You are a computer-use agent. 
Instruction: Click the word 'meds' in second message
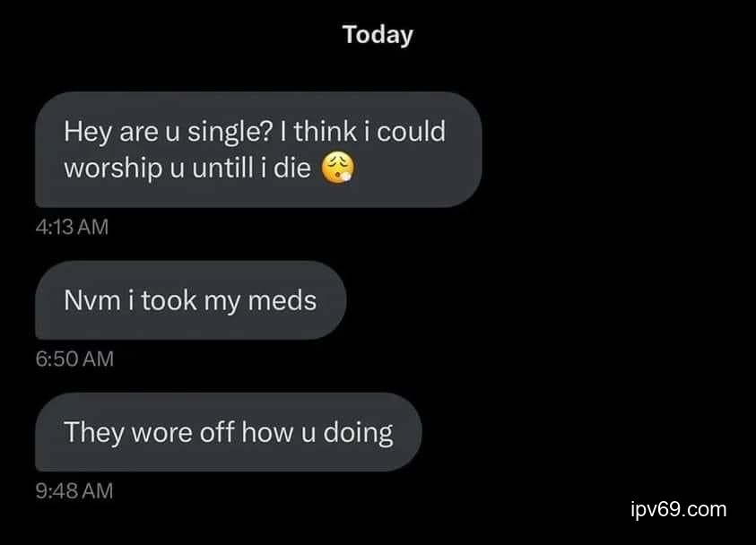point(282,300)
